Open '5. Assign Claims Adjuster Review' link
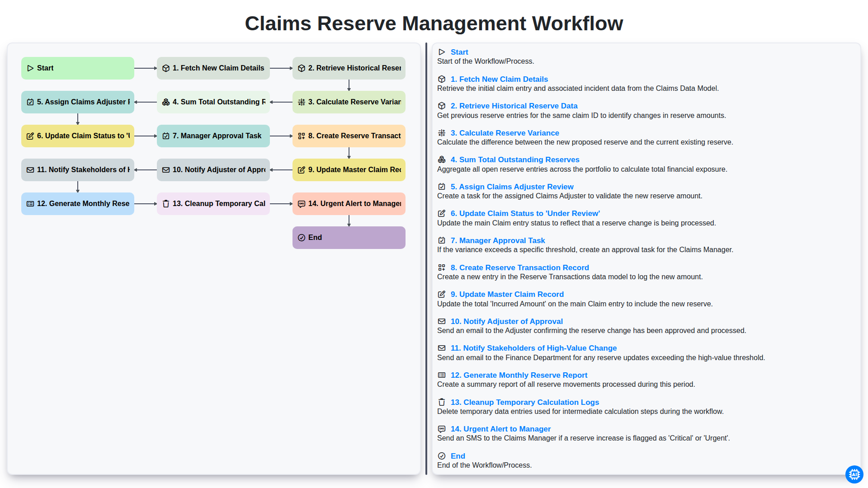 pos(512,187)
